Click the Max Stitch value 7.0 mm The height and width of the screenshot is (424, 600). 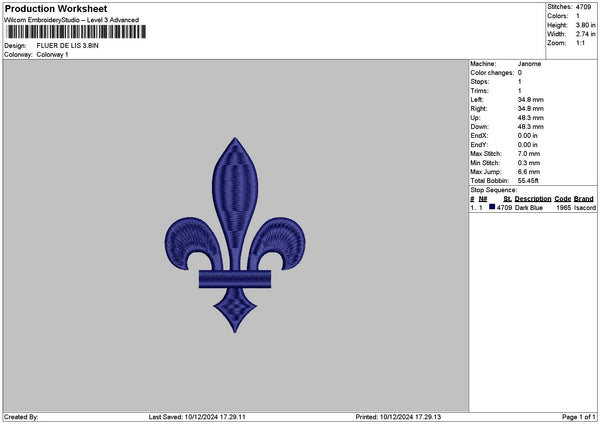[529, 154]
